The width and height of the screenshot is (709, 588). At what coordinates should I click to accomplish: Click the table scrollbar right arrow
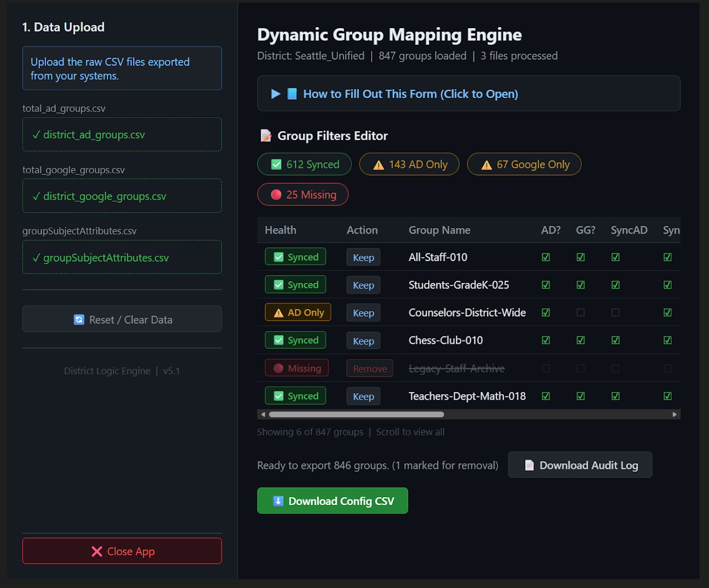(x=675, y=414)
